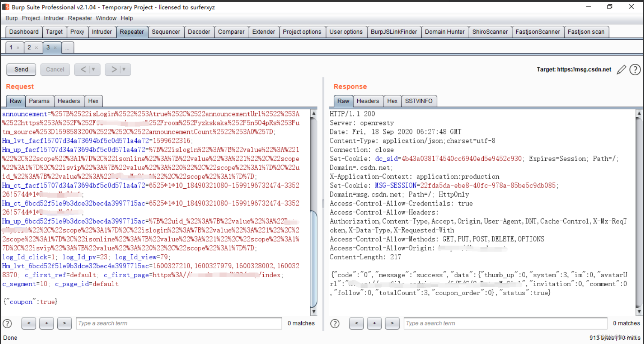
Task: Click the Target msg.csdn.net label
Action: click(x=574, y=69)
